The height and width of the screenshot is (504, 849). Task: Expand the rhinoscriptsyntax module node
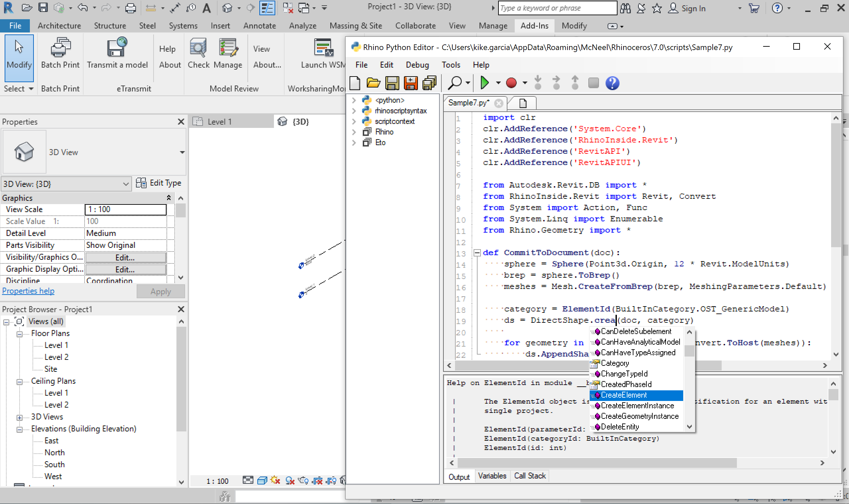coord(354,111)
